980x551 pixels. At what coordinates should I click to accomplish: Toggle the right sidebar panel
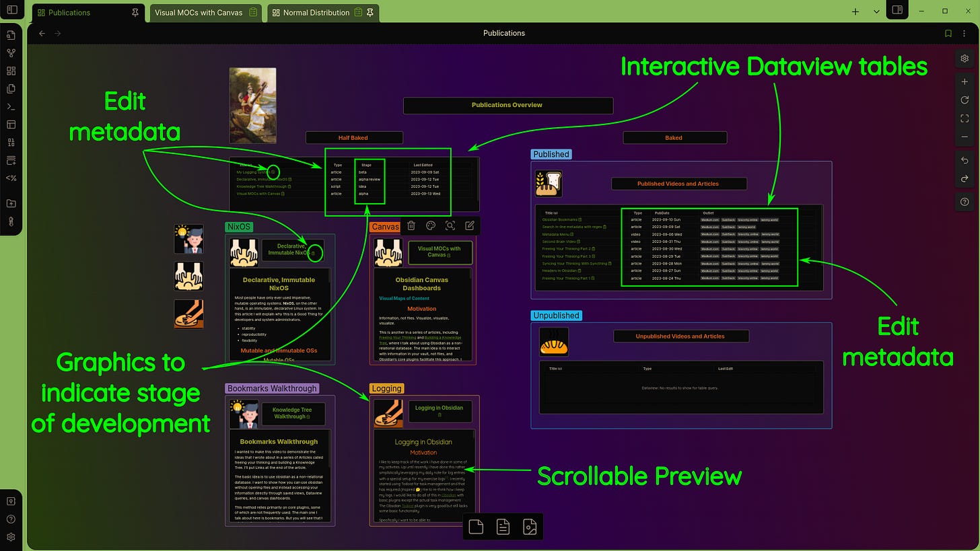point(897,10)
